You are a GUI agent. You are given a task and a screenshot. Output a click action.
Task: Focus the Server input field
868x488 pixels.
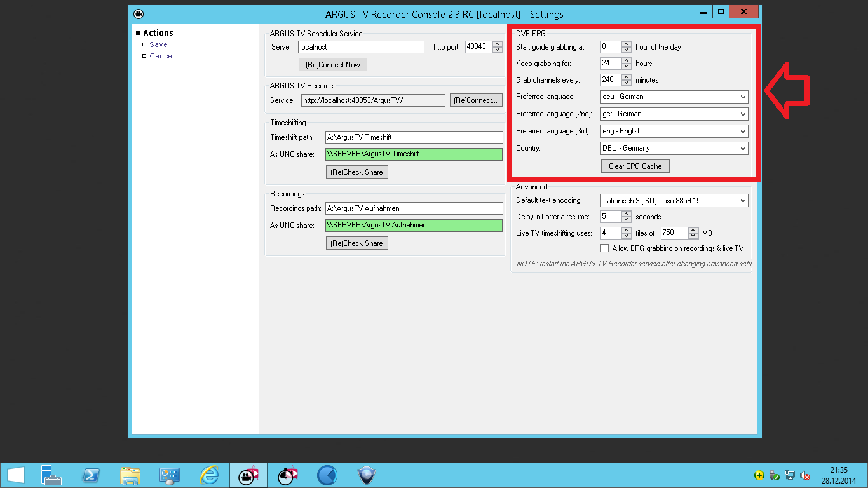[361, 47]
